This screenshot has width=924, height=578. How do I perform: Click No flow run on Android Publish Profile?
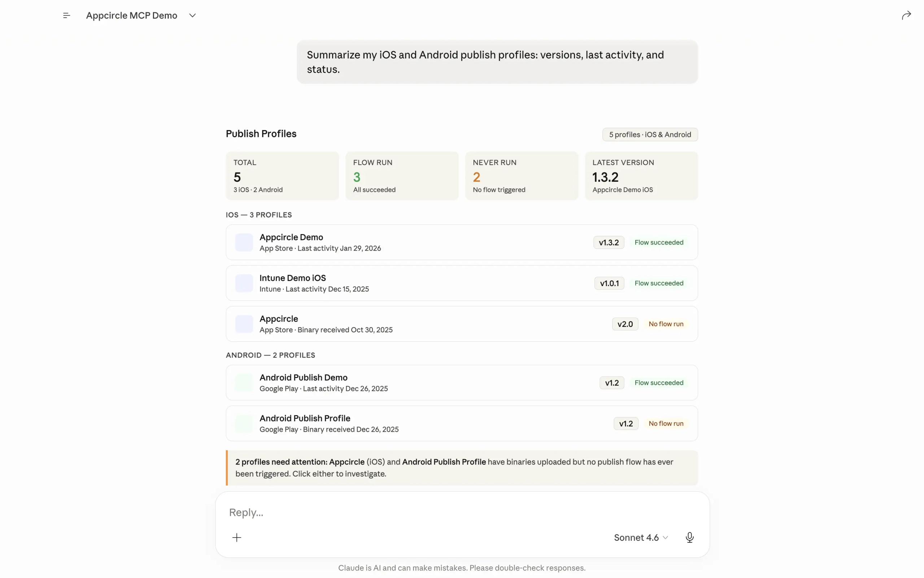click(x=666, y=423)
